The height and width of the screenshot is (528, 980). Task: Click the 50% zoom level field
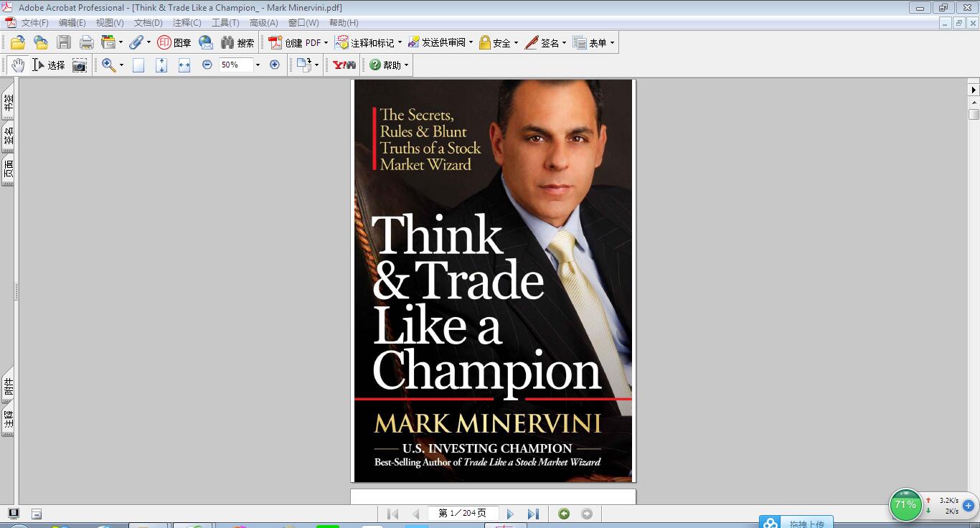click(236, 65)
